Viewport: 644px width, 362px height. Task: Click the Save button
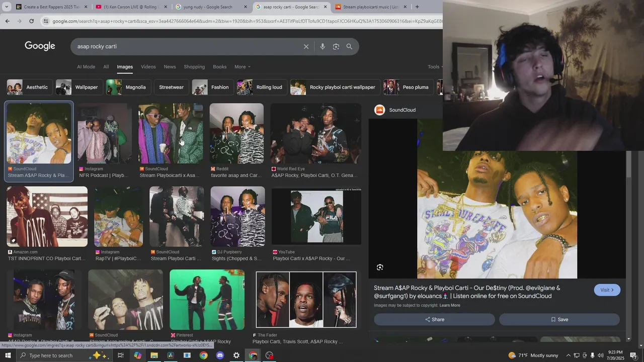click(559, 319)
